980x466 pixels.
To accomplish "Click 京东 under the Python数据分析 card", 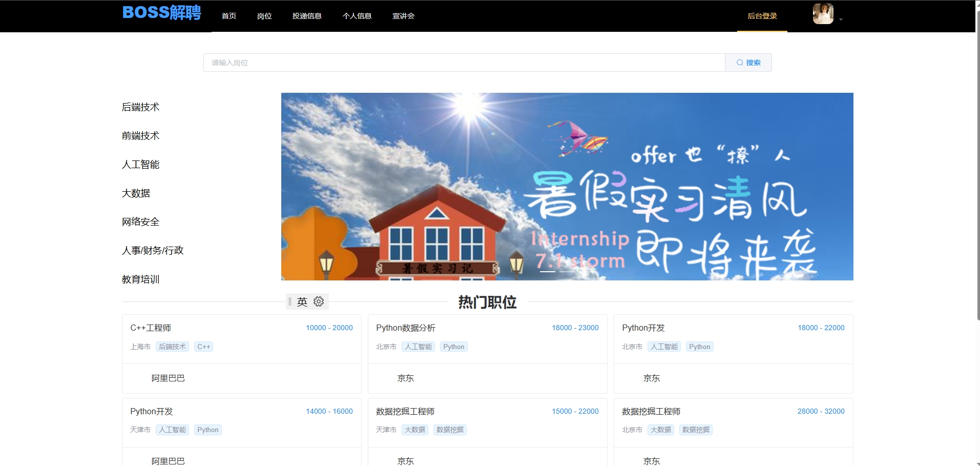I will (406, 378).
